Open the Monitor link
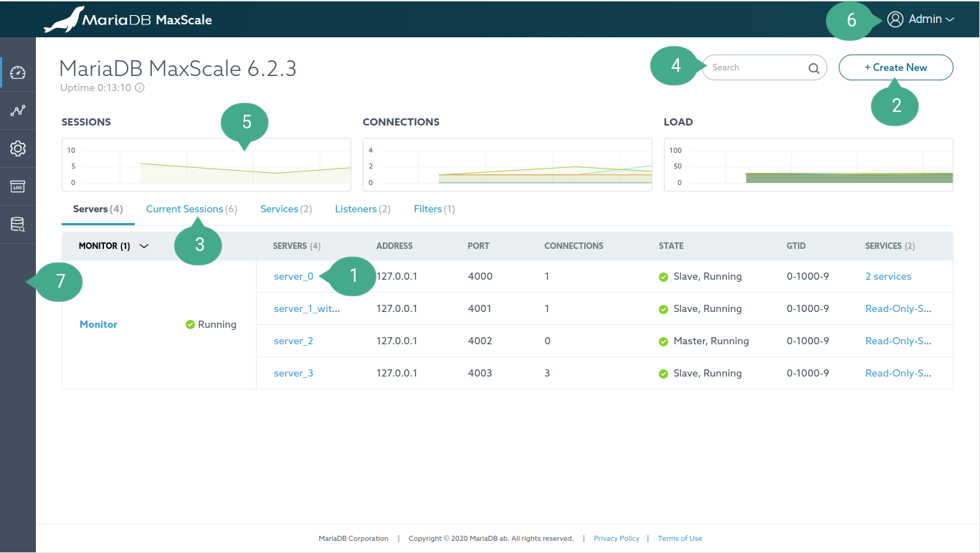The image size is (980, 553). 98,324
